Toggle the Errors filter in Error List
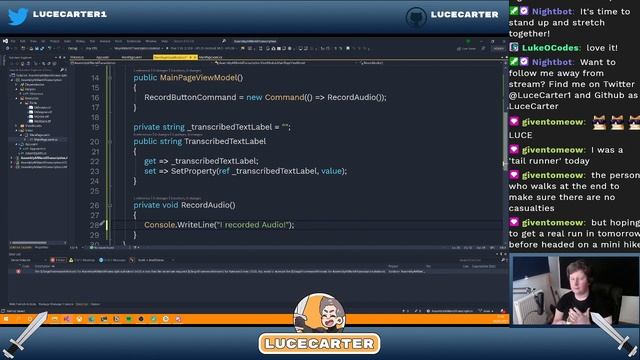Image resolution: width=640 pixels, height=360 pixels. [x=58, y=260]
